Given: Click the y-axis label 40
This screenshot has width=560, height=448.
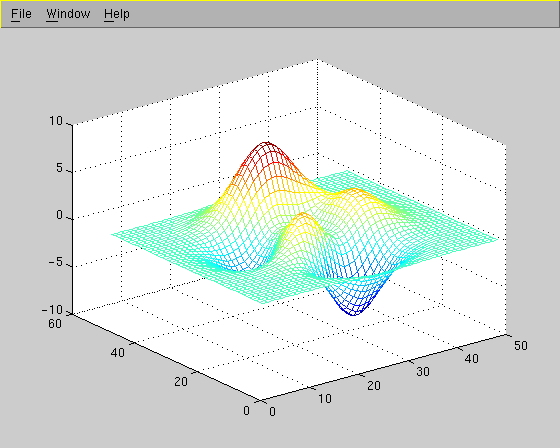Looking at the screenshot, I should (x=118, y=353).
